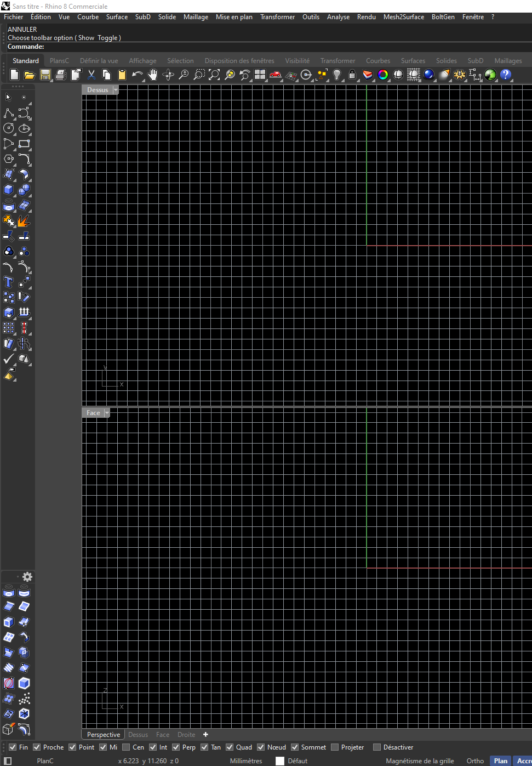Click the white checkmark Check icon
This screenshot has height=766, width=532.
coord(9,359)
